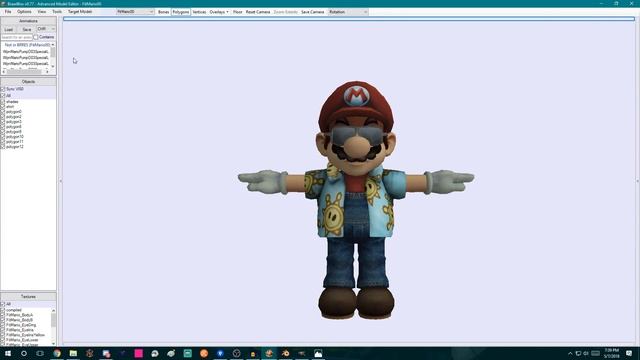Collapse the Animations panel header

point(28,21)
